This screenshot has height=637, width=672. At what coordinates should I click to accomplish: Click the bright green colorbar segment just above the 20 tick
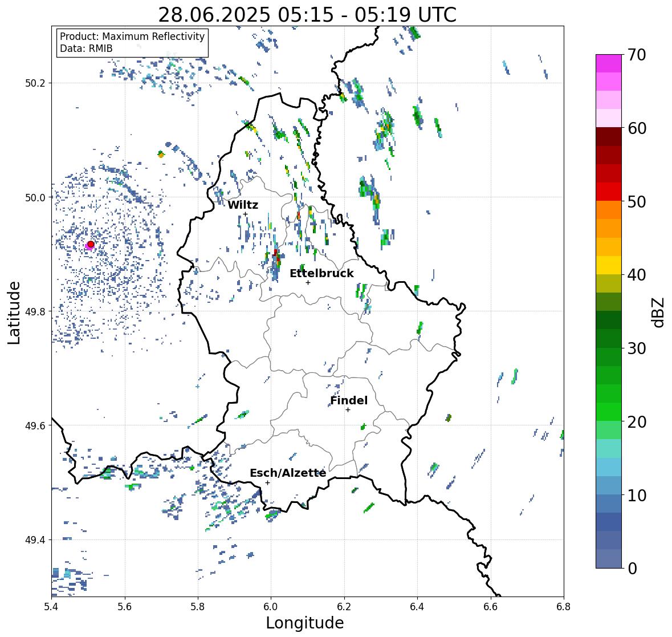point(609,412)
